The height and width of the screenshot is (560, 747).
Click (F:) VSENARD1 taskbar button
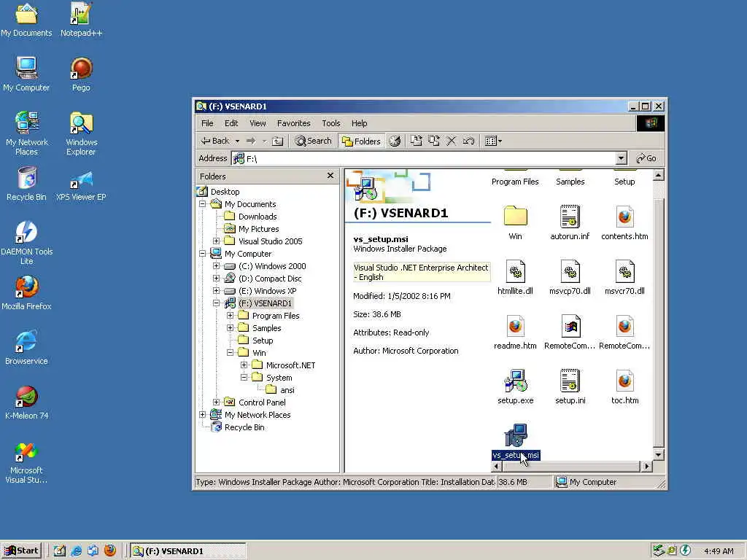(187, 551)
